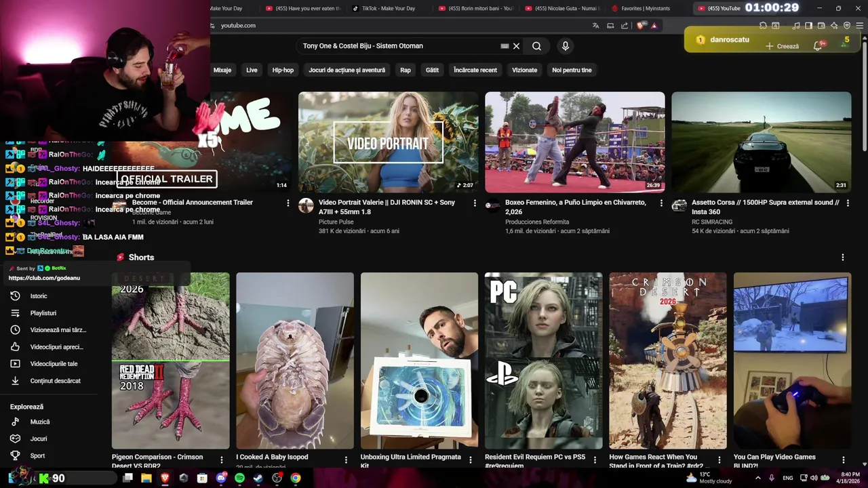868x488 pixels.
Task: Open the Video Portrait Valerie thumbnail
Action: (x=388, y=142)
